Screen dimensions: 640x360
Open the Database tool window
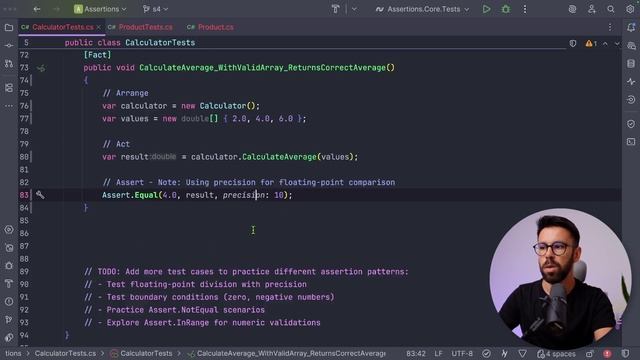(631, 63)
